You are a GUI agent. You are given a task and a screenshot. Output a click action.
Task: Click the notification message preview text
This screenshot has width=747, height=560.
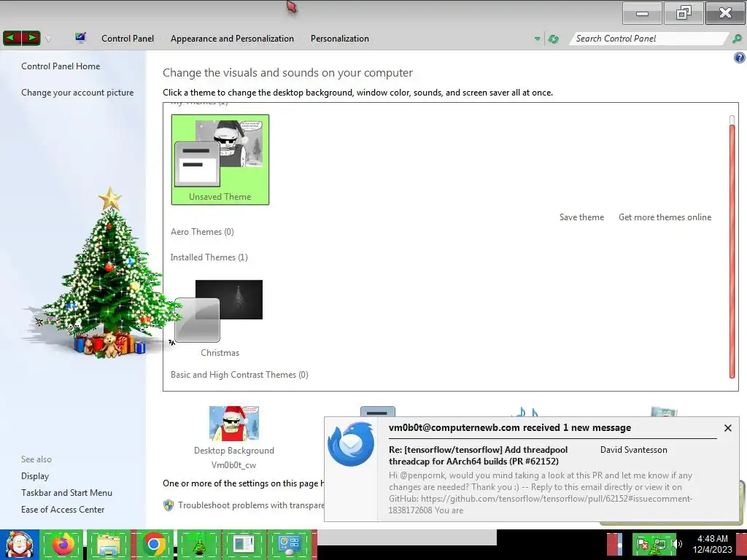point(541,493)
